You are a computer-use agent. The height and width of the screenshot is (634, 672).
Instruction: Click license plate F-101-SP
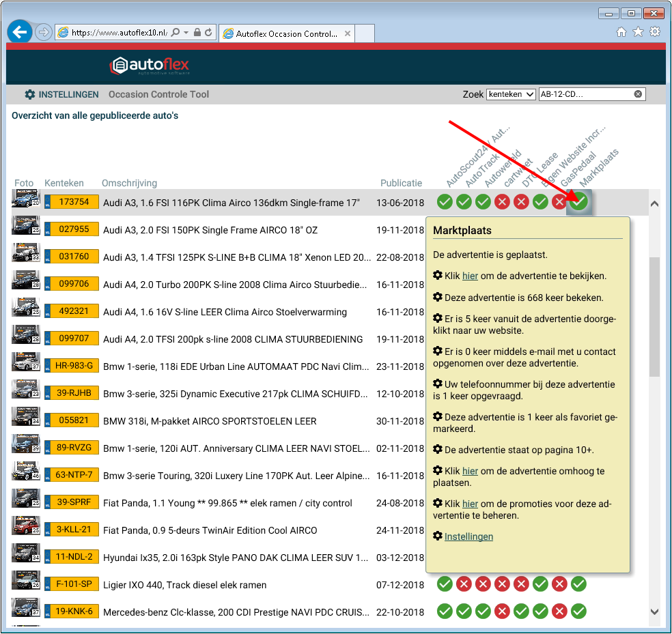pos(72,584)
